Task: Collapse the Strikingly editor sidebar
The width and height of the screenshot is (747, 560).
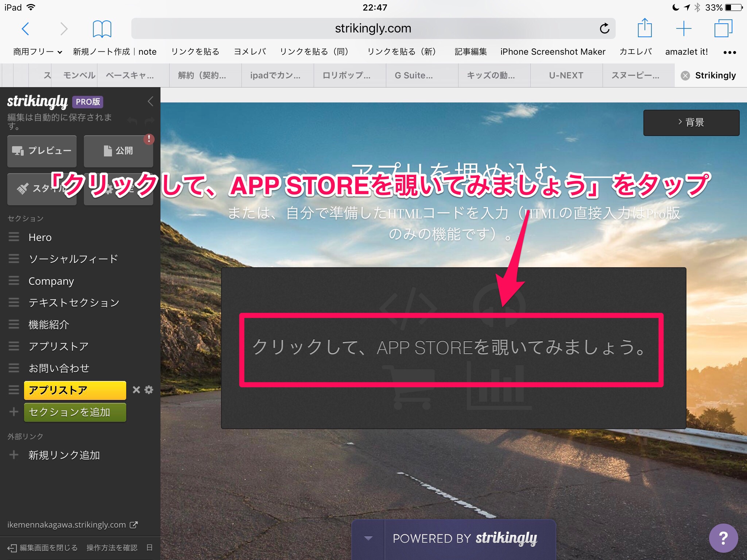Action: (x=150, y=101)
